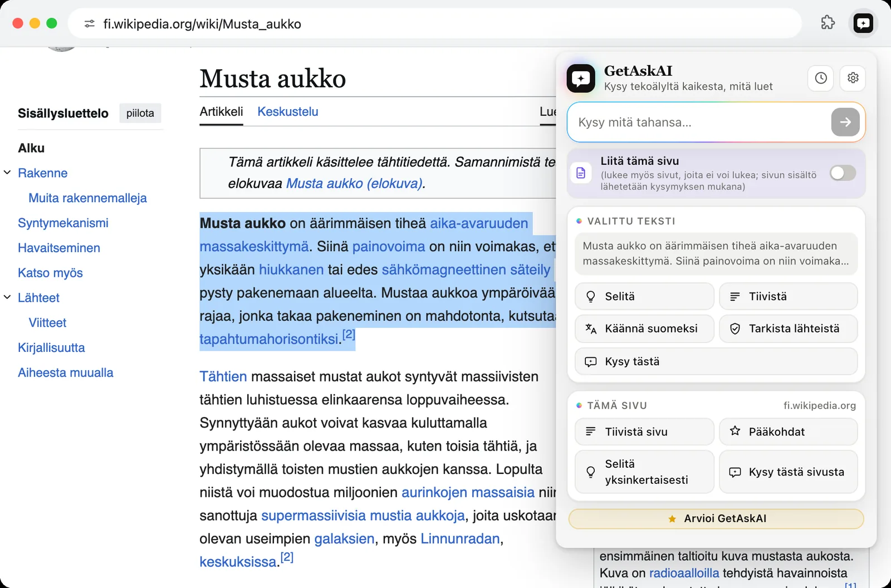Toggle the Liitä tämä sivu switch
Viewport: 891px width, 588px height.
coord(843,173)
